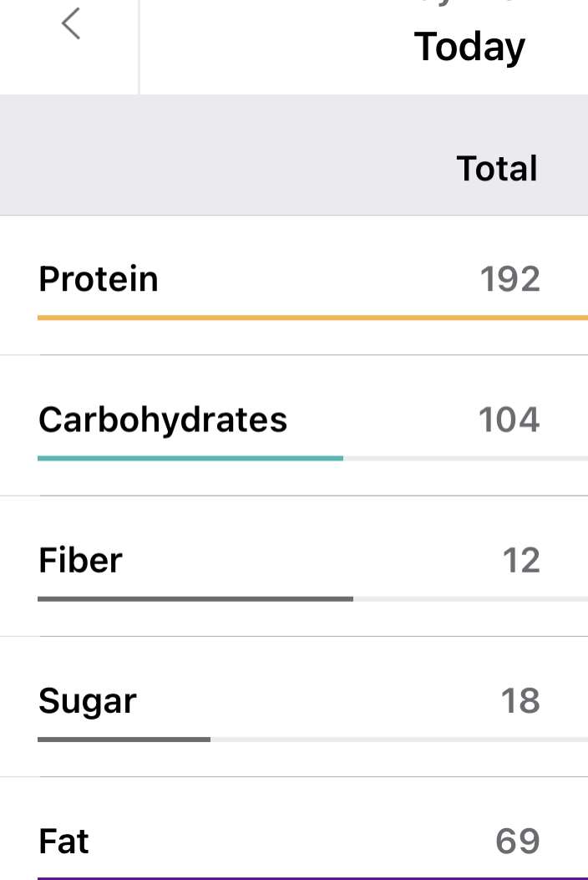Click the purple Fat progress bar
Viewport: 588px width, 880px height.
click(x=312, y=877)
